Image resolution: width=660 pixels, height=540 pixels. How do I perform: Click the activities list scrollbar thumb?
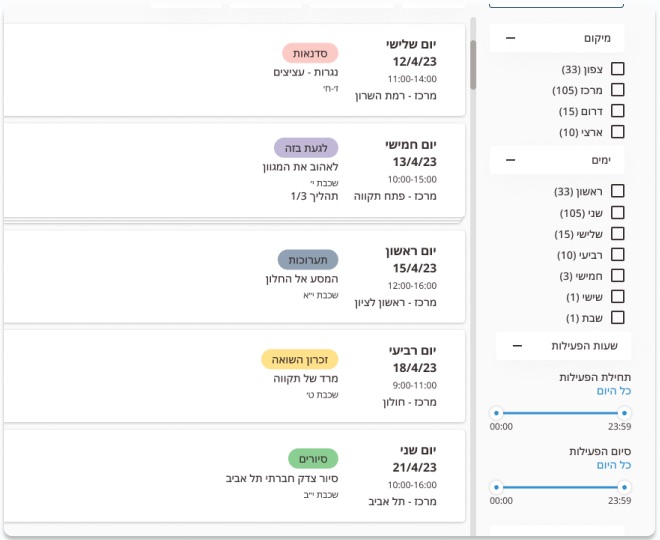coord(473,65)
